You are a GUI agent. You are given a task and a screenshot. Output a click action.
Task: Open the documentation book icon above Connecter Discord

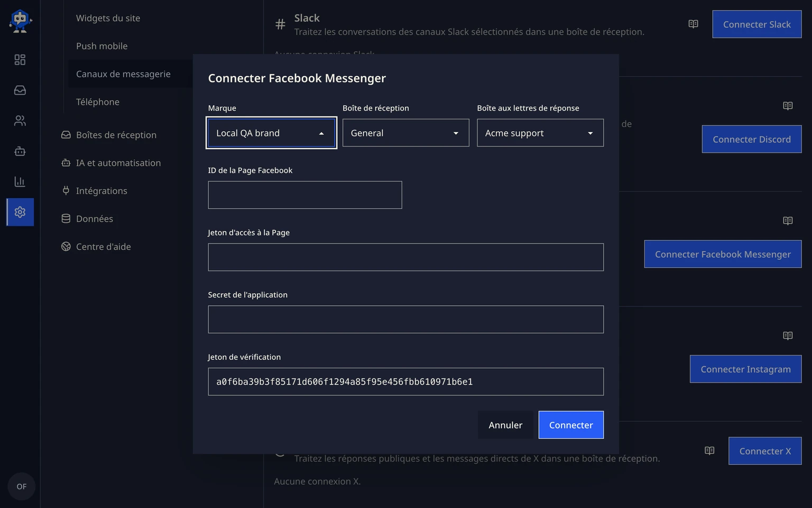788,106
